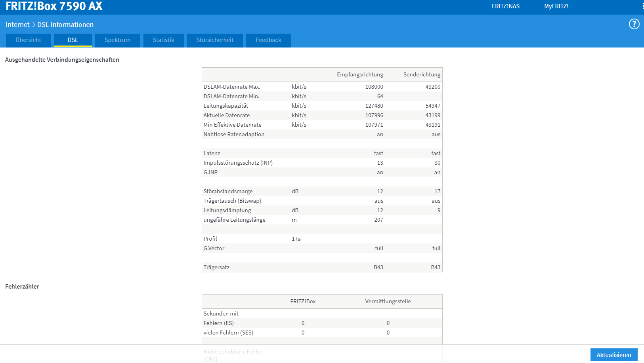Click the Internet breadcrumb link
Viewport: 644px width, 363px height.
click(x=17, y=25)
